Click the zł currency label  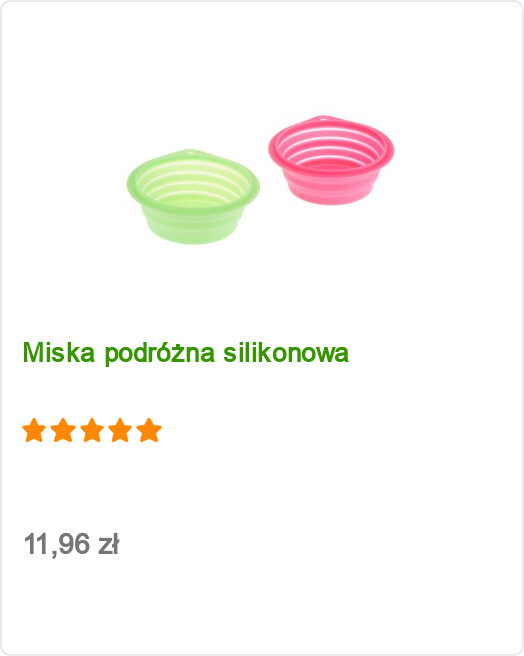point(109,544)
